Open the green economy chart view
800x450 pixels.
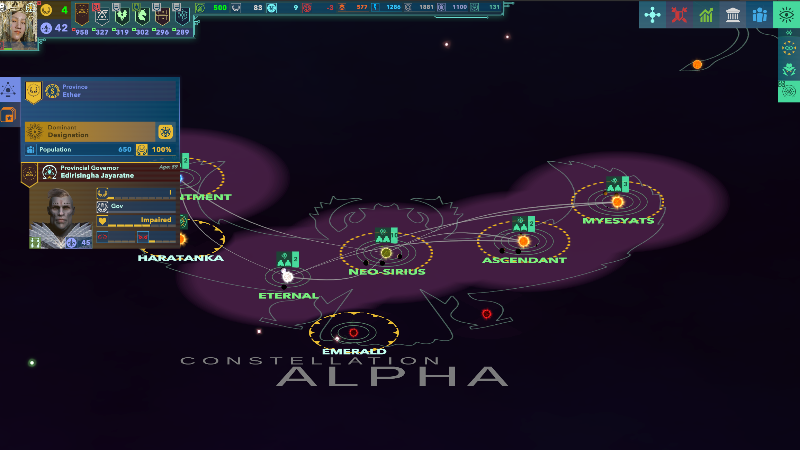[706, 15]
